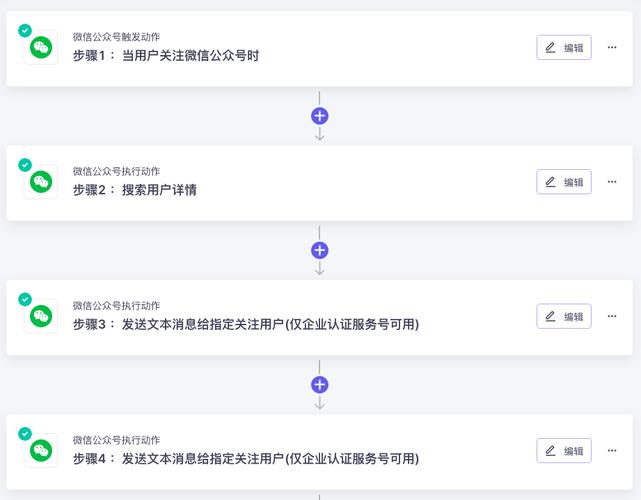This screenshot has width=641, height=500.
Task: Add a new step below step 3
Action: click(x=320, y=384)
